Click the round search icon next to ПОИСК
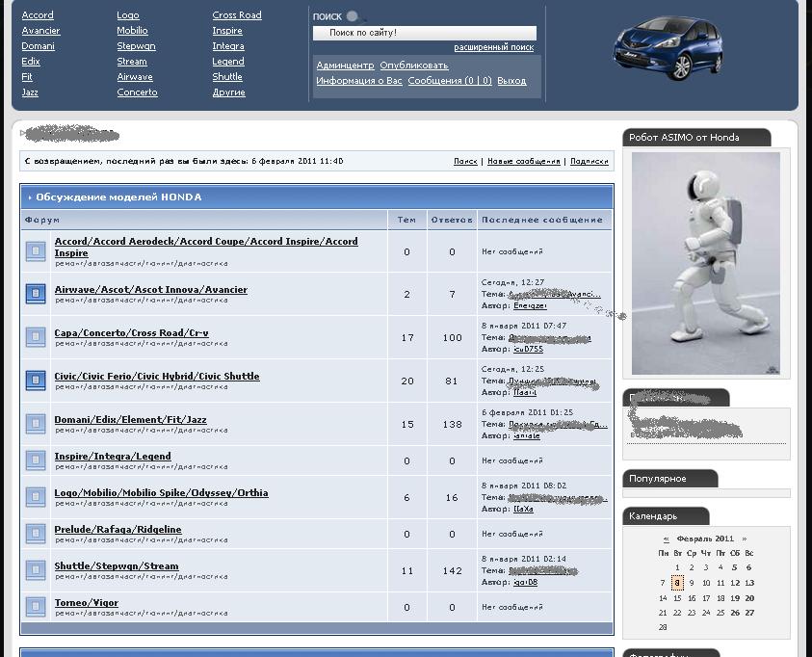Screen dimensions: 812x657 (353, 16)
